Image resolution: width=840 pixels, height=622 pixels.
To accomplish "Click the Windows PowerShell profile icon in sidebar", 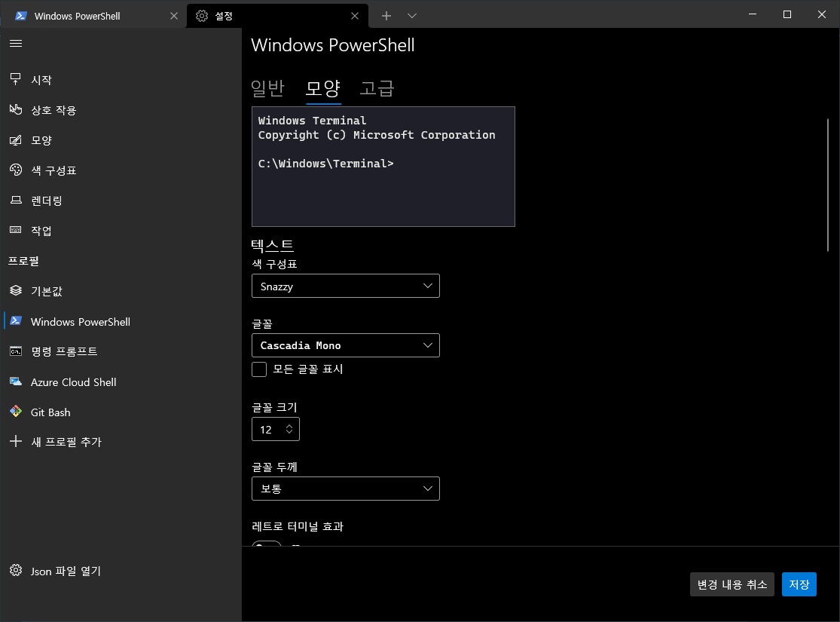I will coord(16,320).
